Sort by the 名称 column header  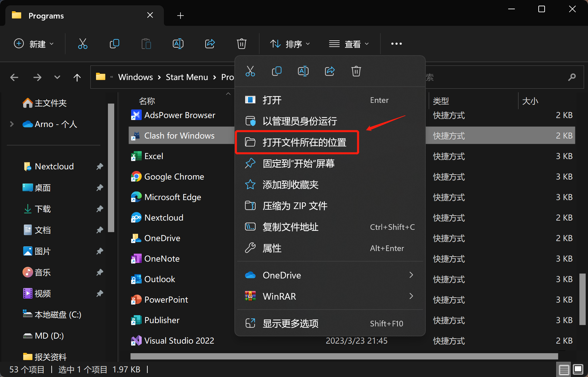[147, 101]
